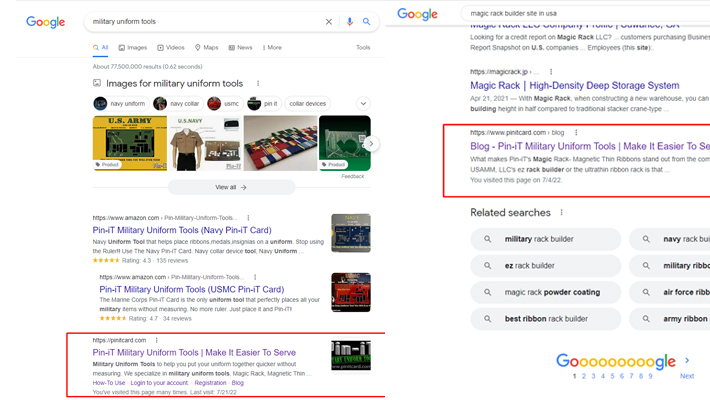Image resolution: width=710 pixels, height=400 pixels.
Task: Filter images by 'pin it' chip
Action: click(264, 104)
